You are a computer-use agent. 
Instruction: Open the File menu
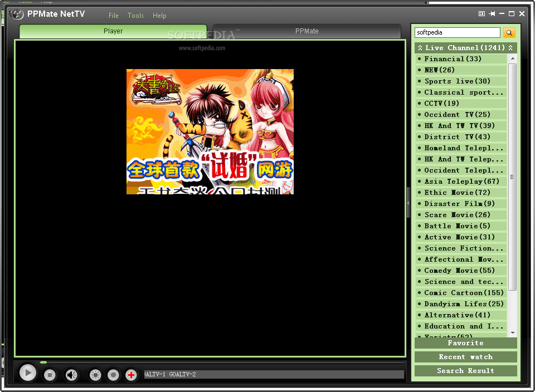coord(114,16)
